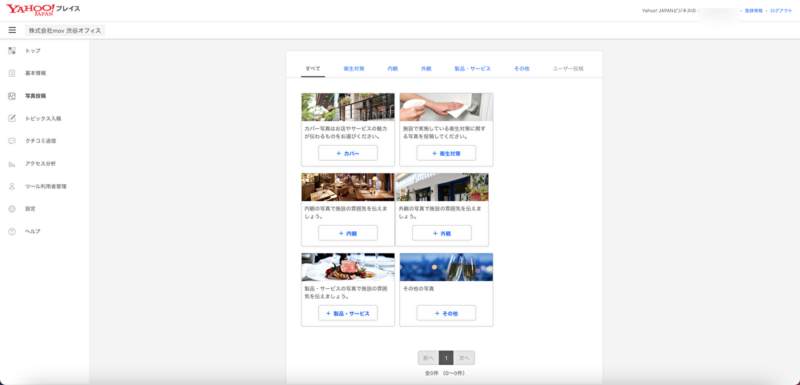Click the 設定 gear icon
Screen dimensions: 800x385
tap(12, 209)
